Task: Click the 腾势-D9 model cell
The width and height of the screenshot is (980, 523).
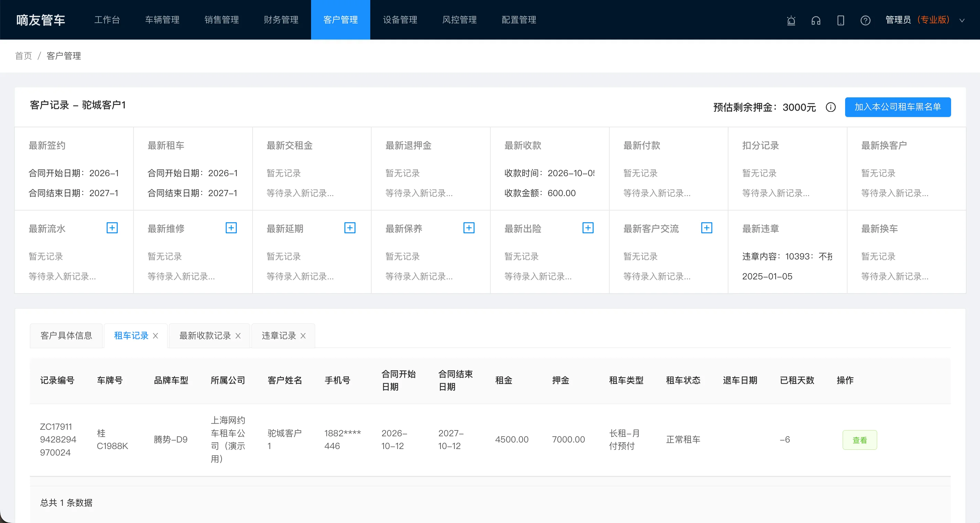Action: (x=170, y=440)
